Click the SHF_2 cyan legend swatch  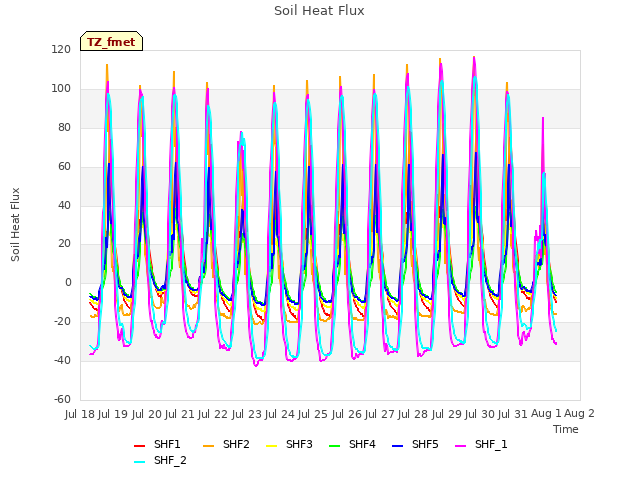140,462
